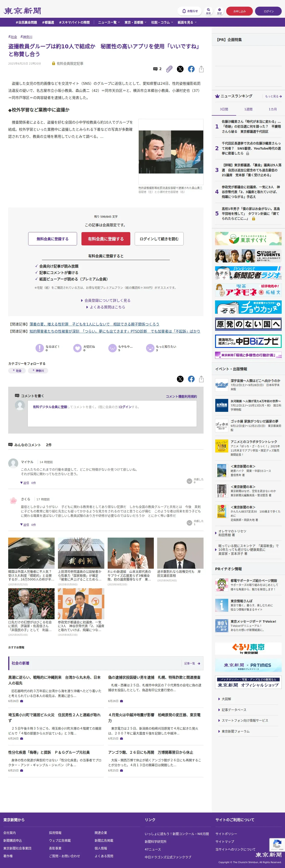React with 大切だね heart icon
The height and width of the screenshot is (868, 285).
tap(77, 348)
